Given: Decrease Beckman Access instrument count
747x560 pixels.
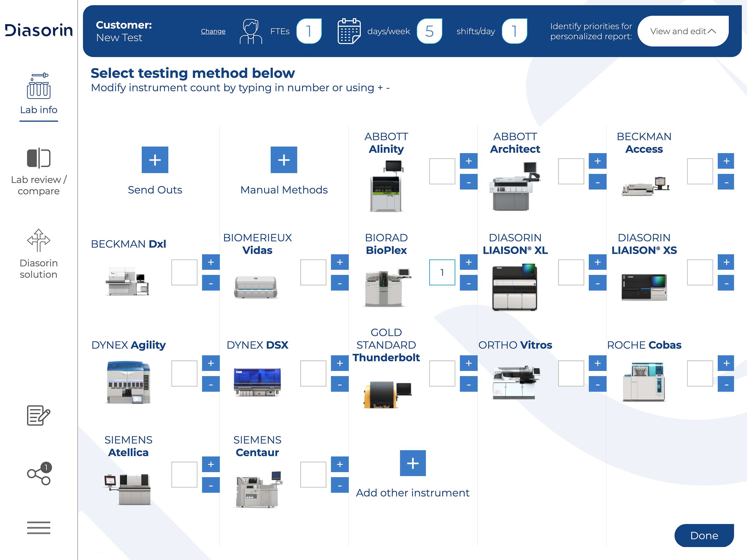Looking at the screenshot, I should 726,182.
